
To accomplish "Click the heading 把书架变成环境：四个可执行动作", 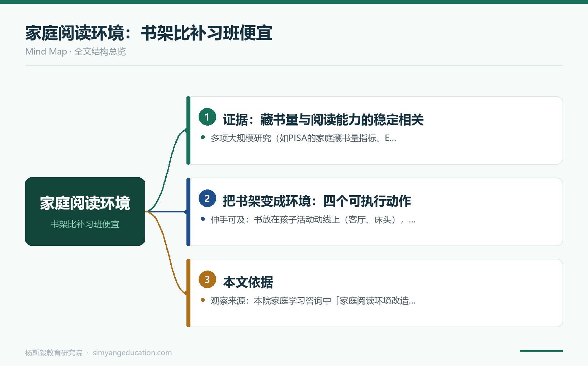I will 317,201.
